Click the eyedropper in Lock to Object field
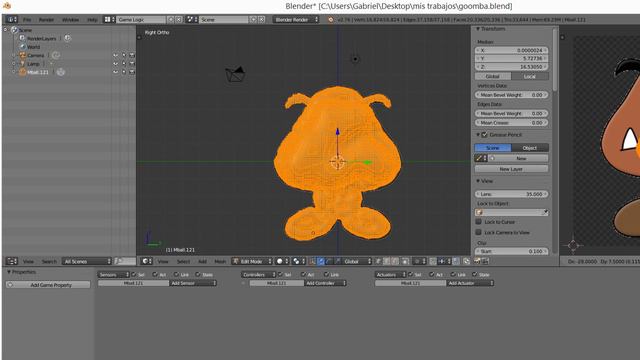This screenshot has width=640, height=360. [x=545, y=212]
